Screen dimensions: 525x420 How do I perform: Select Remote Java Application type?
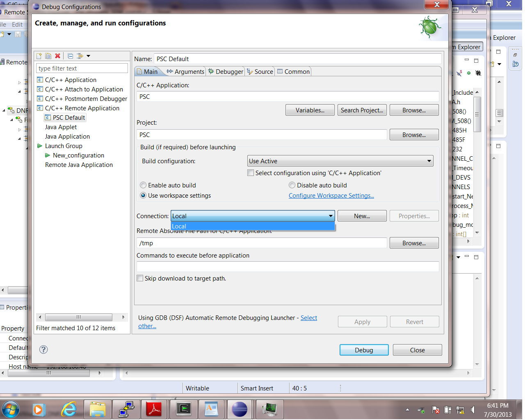[x=79, y=165]
